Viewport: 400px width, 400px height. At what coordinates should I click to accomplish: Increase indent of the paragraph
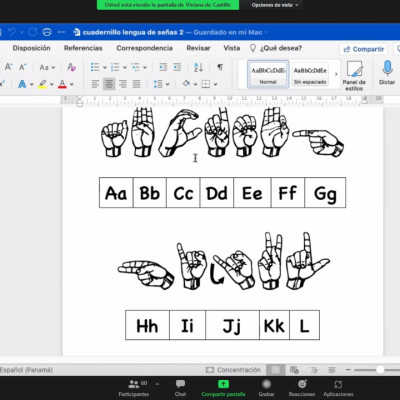tap(177, 67)
